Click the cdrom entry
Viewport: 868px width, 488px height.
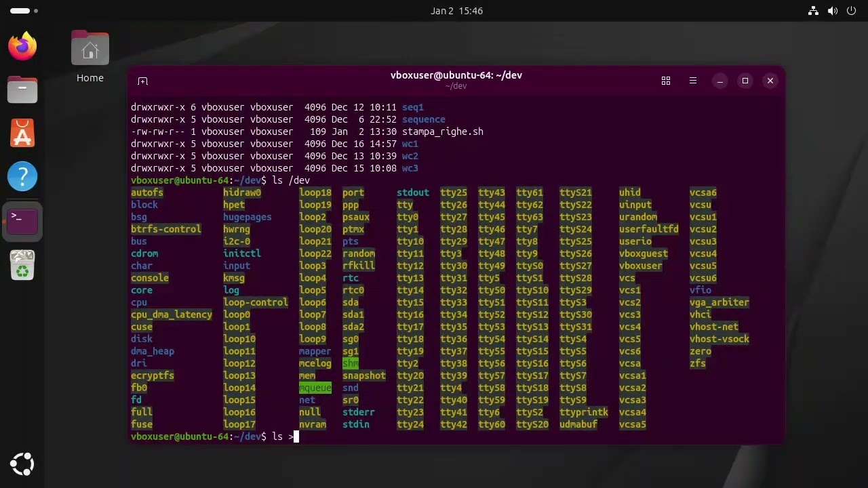coord(144,253)
